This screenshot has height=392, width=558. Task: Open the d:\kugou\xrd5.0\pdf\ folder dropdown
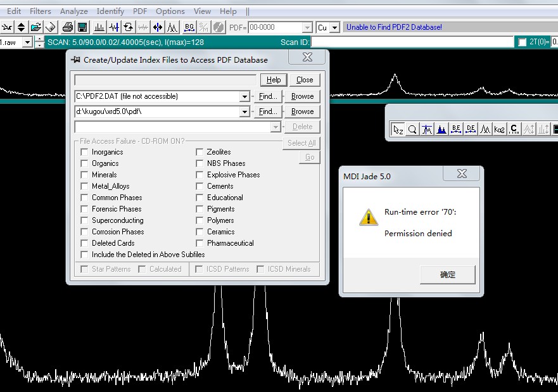pyautogui.click(x=244, y=112)
